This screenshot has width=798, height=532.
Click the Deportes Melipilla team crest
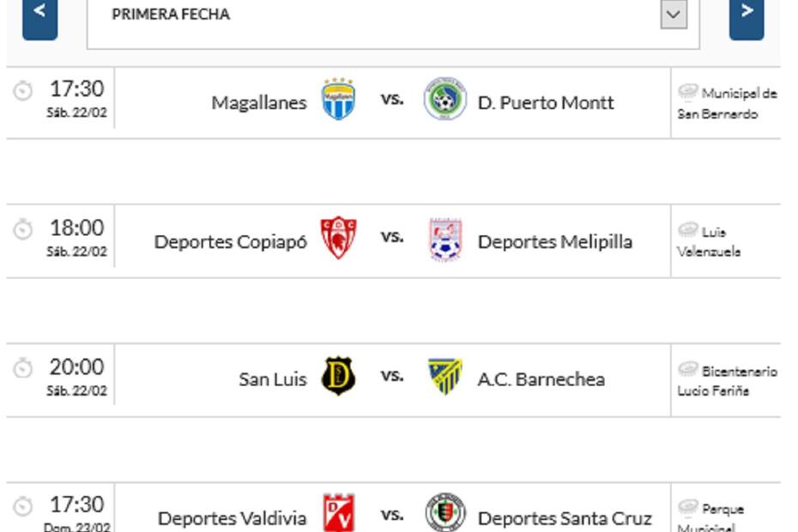click(444, 239)
